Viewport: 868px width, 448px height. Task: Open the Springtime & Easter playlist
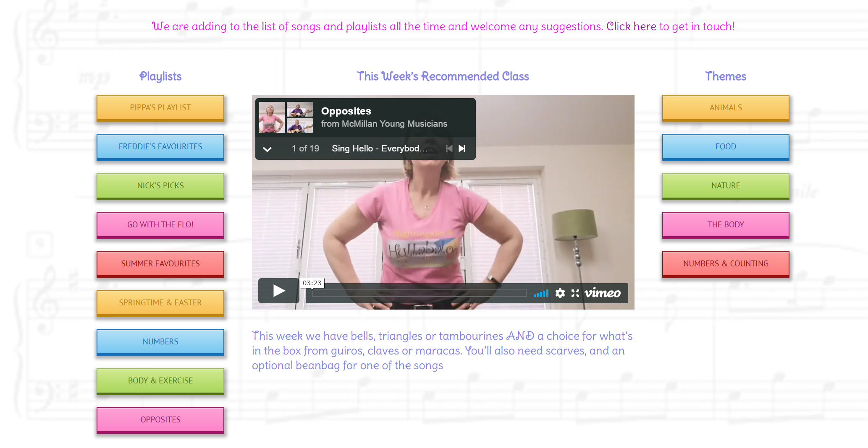pyautogui.click(x=160, y=303)
